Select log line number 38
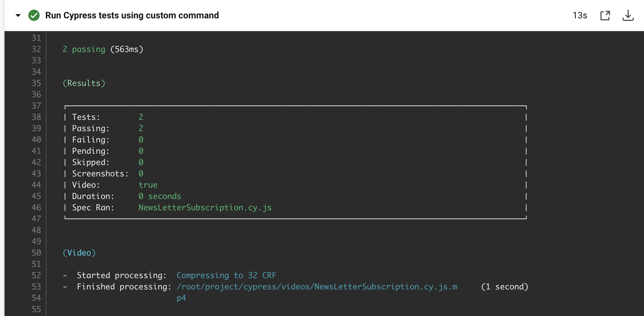 36,117
